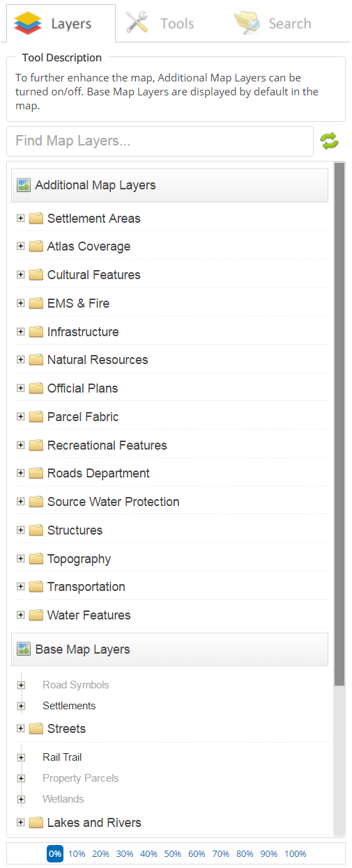Click the Streets folder icon

(x=36, y=729)
